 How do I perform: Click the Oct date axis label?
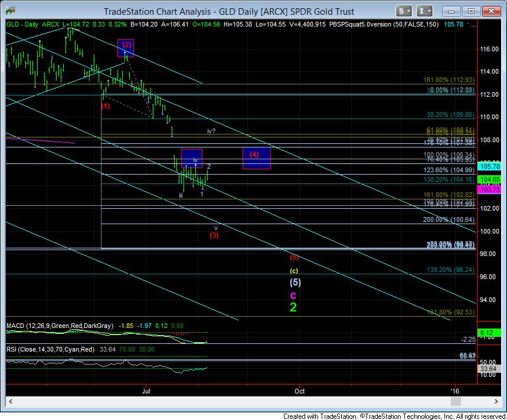point(299,391)
